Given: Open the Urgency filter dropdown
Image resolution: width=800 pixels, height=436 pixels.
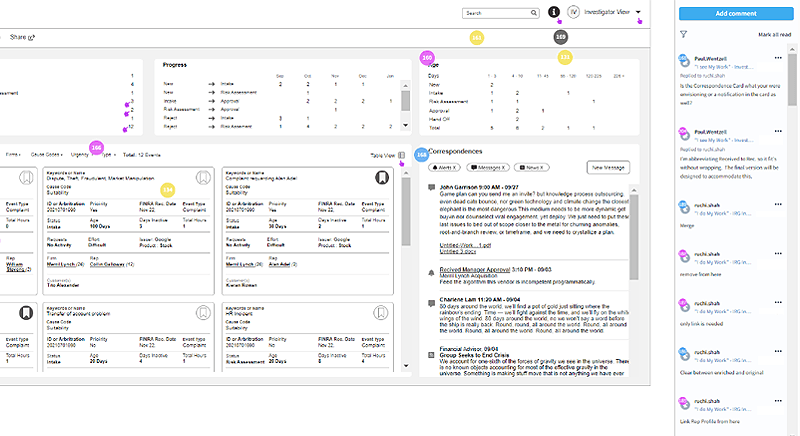Looking at the screenshot, I should click(80, 155).
